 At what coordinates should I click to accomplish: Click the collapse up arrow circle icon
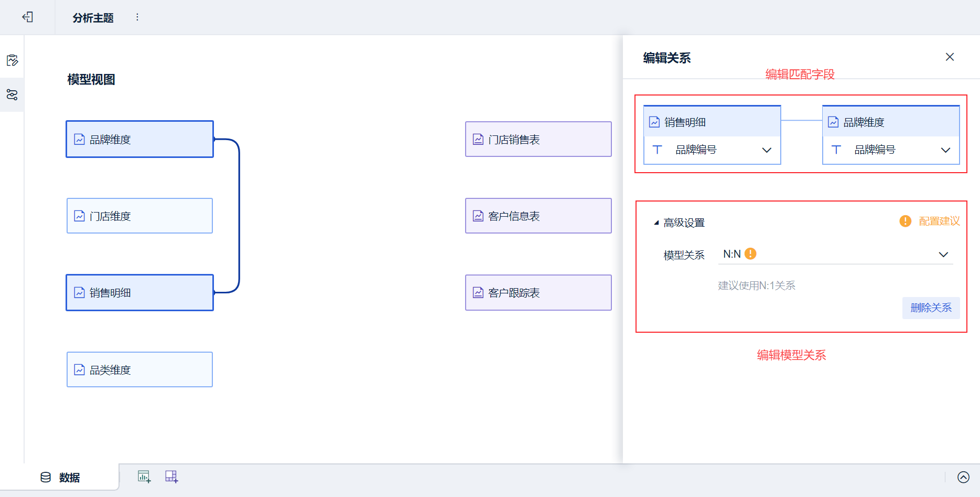point(963,477)
